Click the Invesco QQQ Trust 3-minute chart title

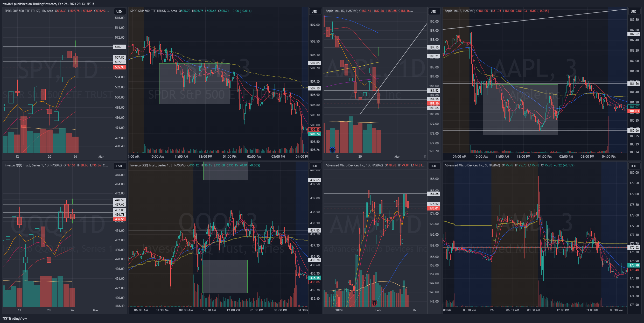pyautogui.click(x=158, y=165)
